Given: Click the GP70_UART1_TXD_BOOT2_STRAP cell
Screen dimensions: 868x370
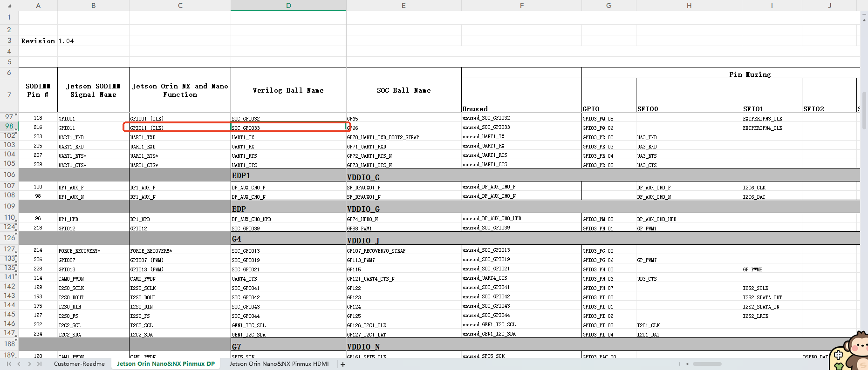Looking at the screenshot, I should click(x=403, y=137).
